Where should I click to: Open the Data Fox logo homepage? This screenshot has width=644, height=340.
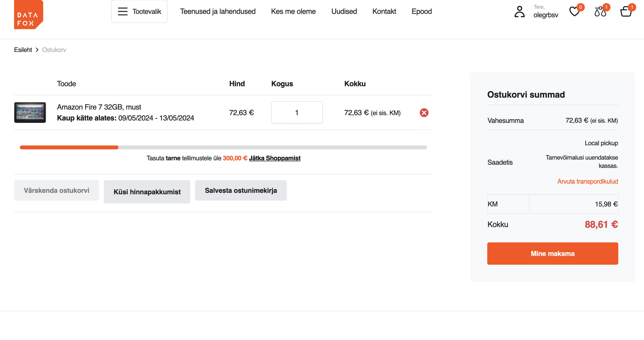tap(28, 15)
